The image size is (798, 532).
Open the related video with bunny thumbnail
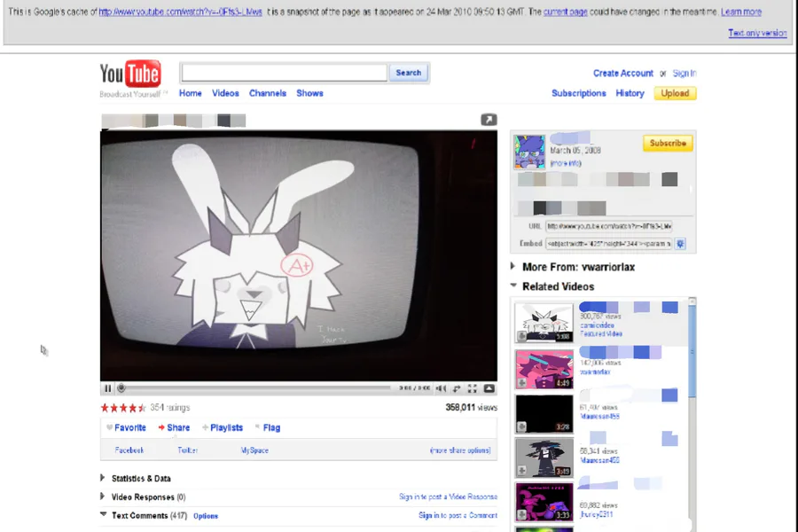click(x=544, y=323)
